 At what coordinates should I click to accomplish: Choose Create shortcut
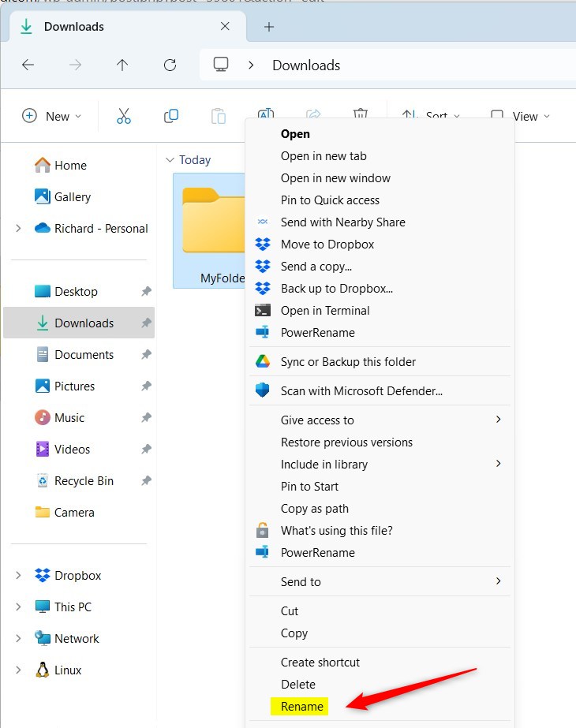320,663
